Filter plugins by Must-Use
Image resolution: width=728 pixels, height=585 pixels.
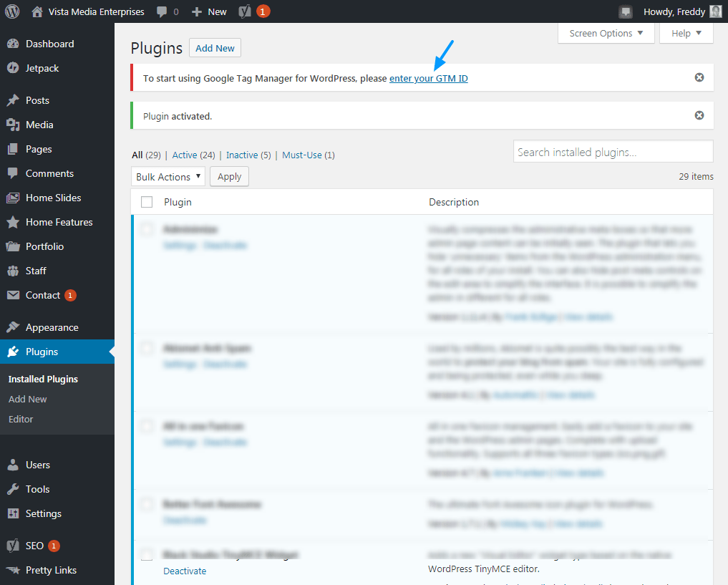302,155
